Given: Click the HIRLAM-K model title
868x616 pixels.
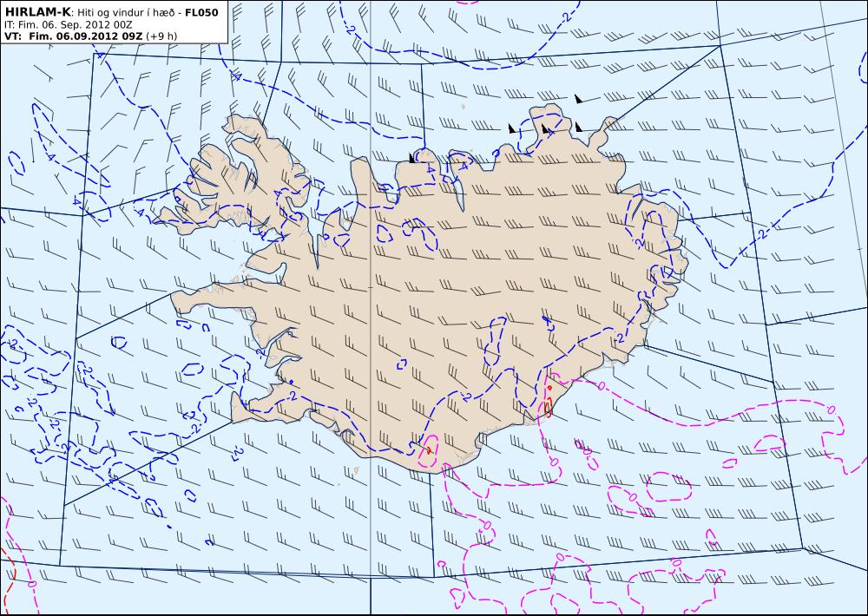Looking at the screenshot, I should (36, 12).
